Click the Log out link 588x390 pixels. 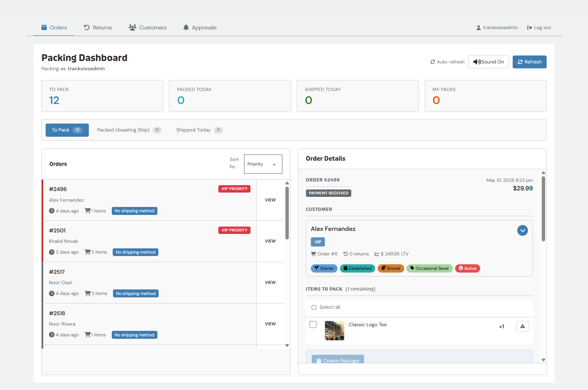539,28
